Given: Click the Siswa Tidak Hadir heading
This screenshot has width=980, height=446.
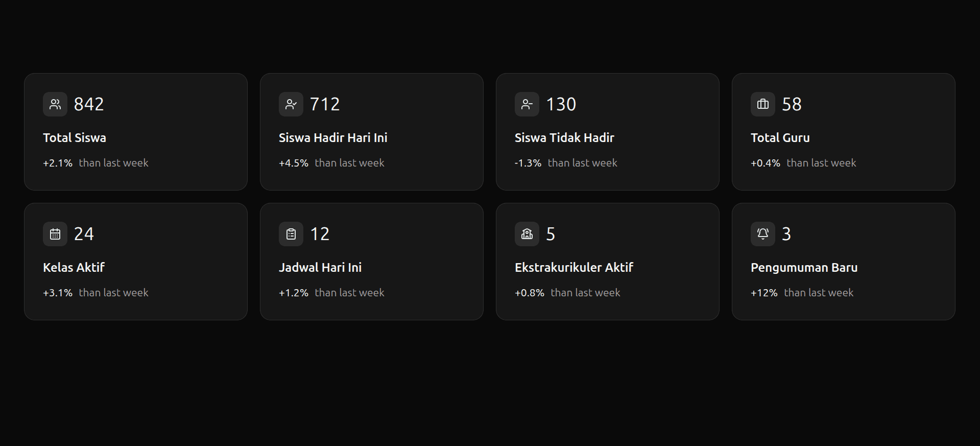Looking at the screenshot, I should (x=564, y=138).
